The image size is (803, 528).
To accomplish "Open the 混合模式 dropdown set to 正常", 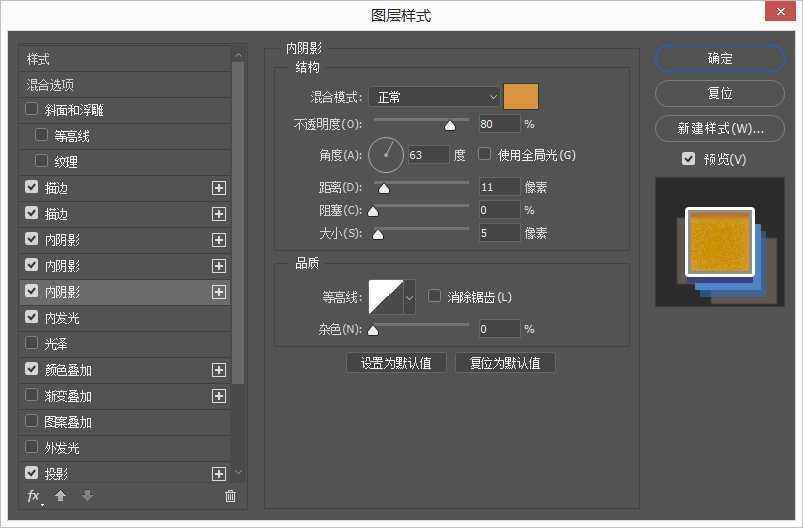I will 434,97.
